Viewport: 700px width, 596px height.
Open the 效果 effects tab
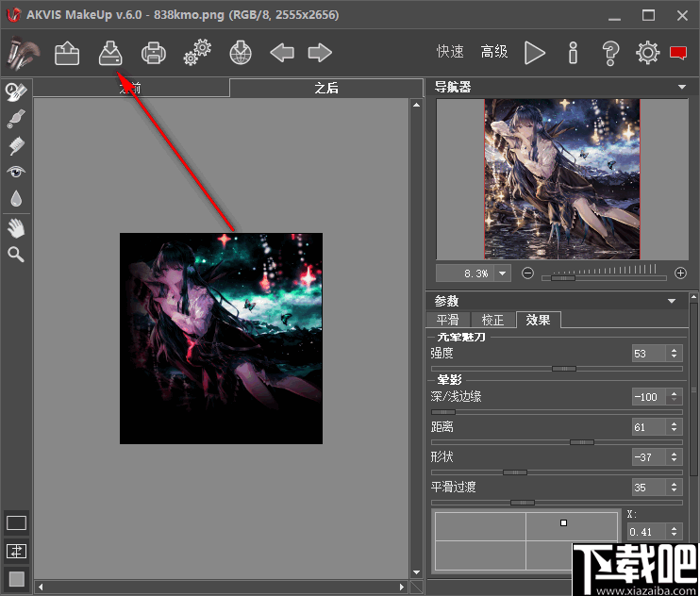point(538,320)
